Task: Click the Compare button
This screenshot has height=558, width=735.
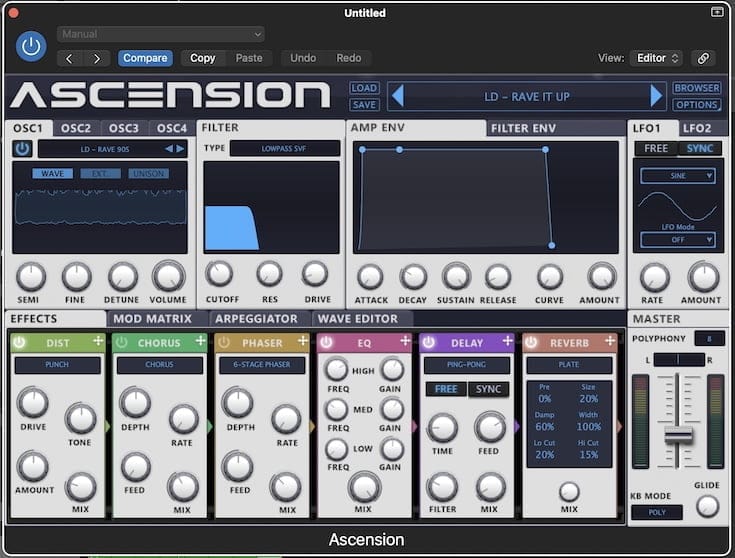Action: (145, 58)
